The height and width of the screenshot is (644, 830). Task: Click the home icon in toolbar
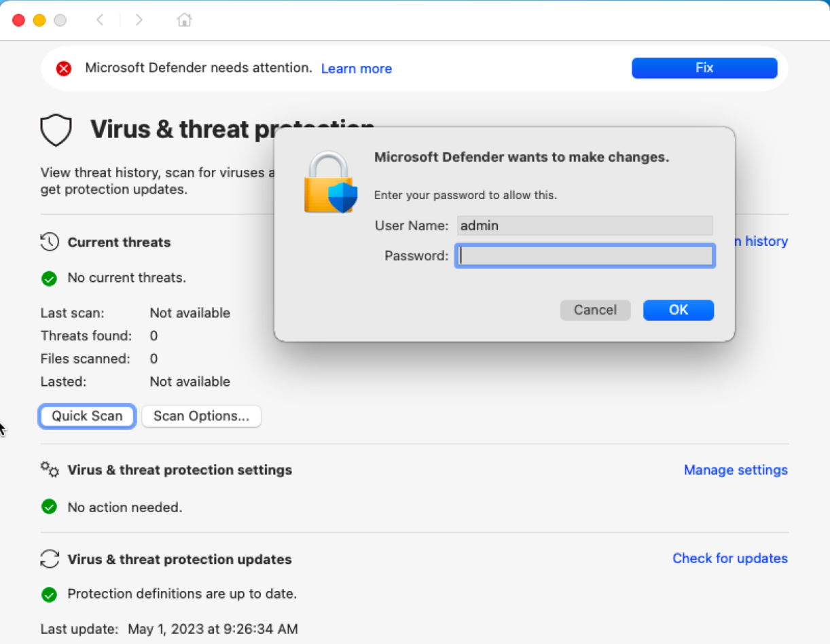click(x=184, y=20)
